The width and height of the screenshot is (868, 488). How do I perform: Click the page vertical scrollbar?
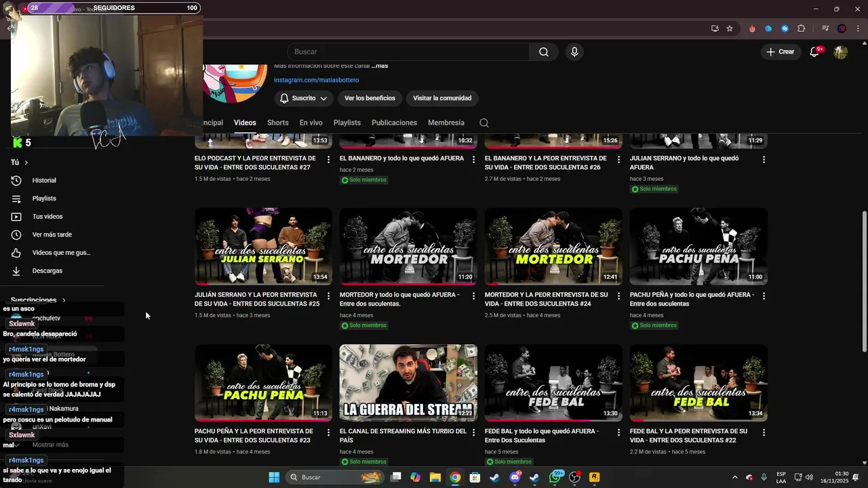click(x=864, y=281)
